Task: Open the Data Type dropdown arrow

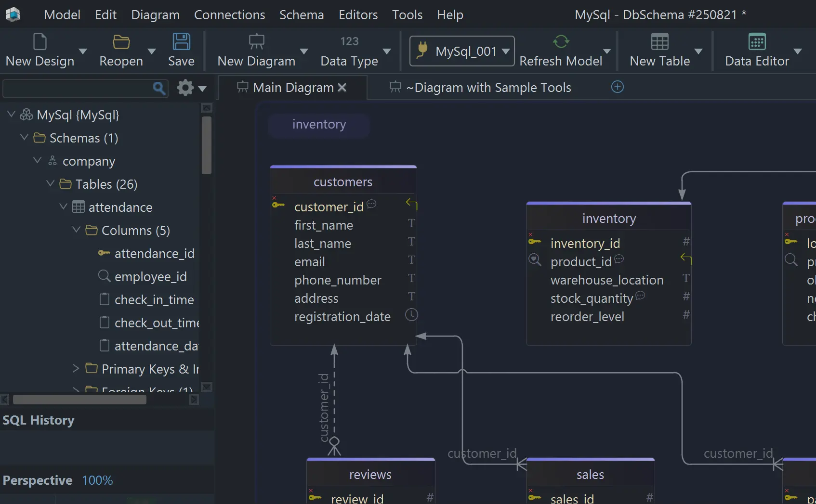Action: tap(386, 52)
